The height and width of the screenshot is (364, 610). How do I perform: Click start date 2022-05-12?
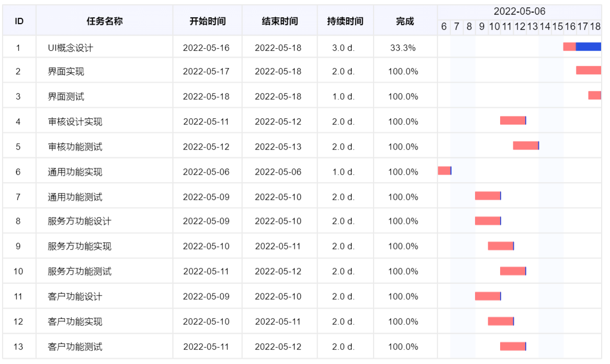click(x=206, y=147)
